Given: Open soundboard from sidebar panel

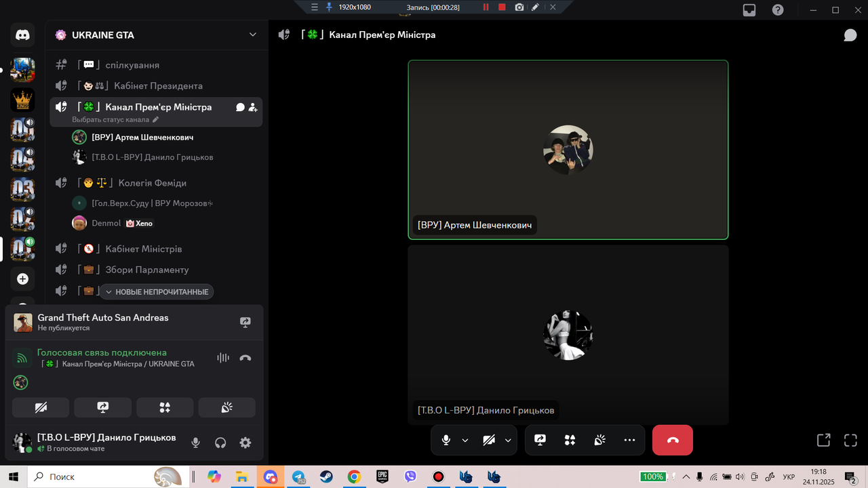Looking at the screenshot, I should pos(227,407).
